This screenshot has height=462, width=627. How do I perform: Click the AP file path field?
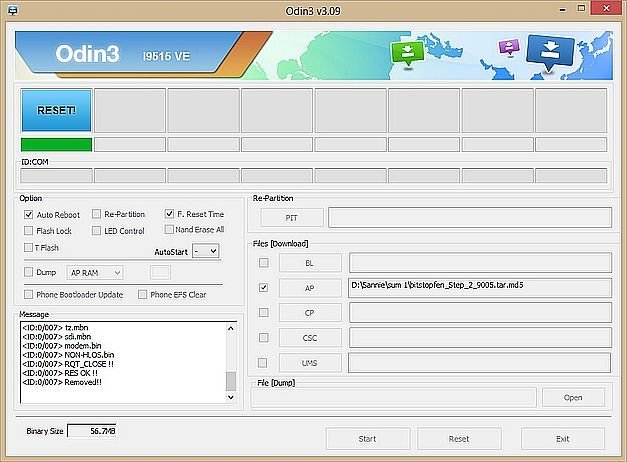coord(480,288)
